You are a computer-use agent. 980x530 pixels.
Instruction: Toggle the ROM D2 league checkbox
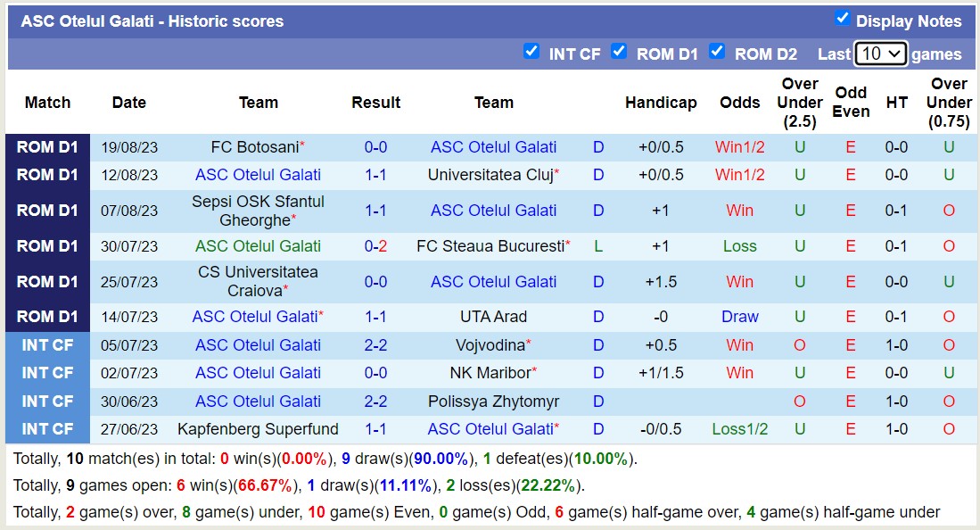click(717, 52)
